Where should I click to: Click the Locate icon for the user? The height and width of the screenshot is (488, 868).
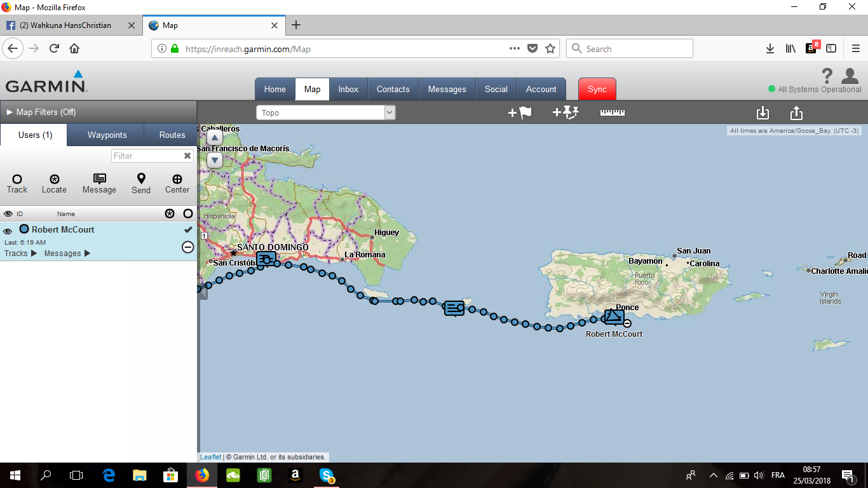pos(54,183)
